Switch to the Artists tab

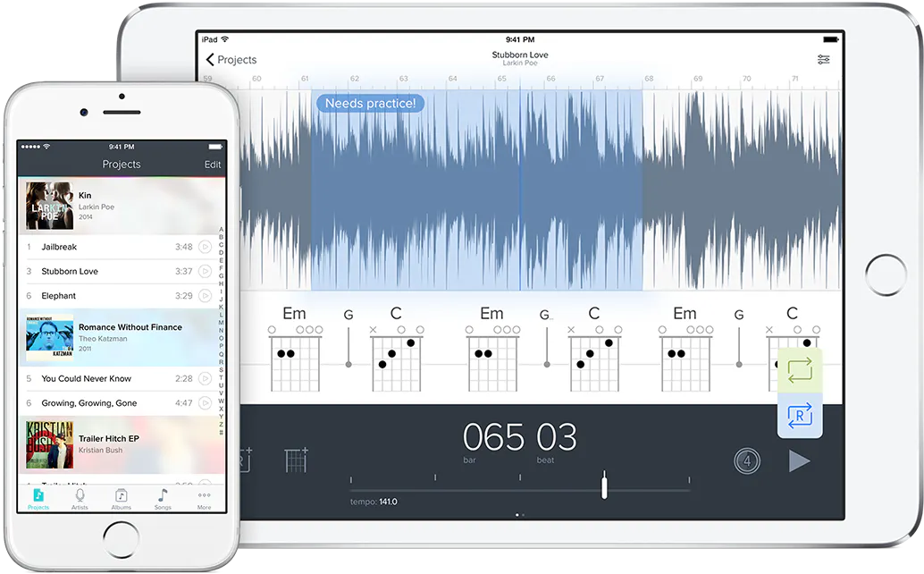point(80,499)
